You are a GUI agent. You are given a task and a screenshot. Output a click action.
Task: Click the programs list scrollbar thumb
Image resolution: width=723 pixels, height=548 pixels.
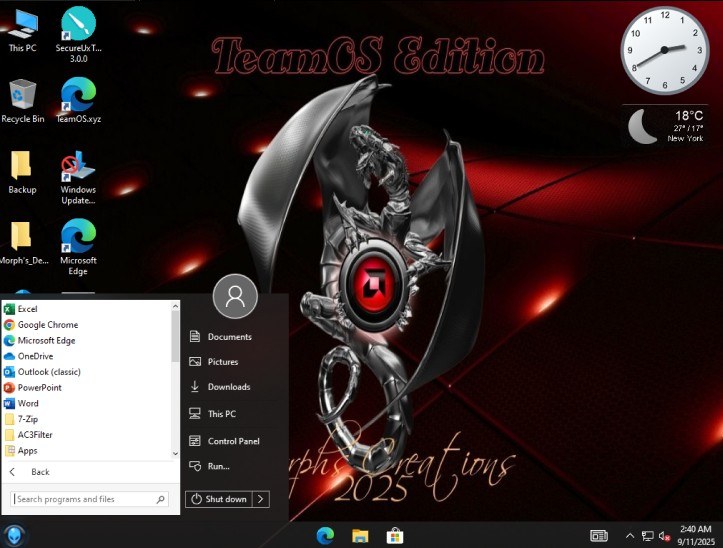pos(175,337)
